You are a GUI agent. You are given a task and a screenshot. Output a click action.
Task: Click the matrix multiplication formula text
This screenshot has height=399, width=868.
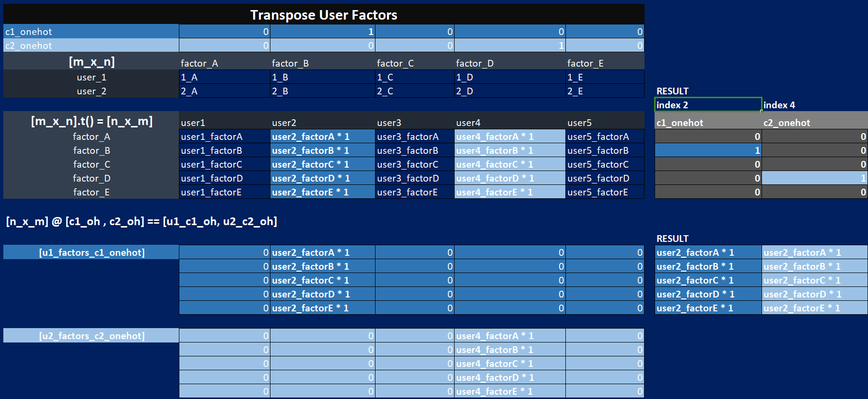141,221
